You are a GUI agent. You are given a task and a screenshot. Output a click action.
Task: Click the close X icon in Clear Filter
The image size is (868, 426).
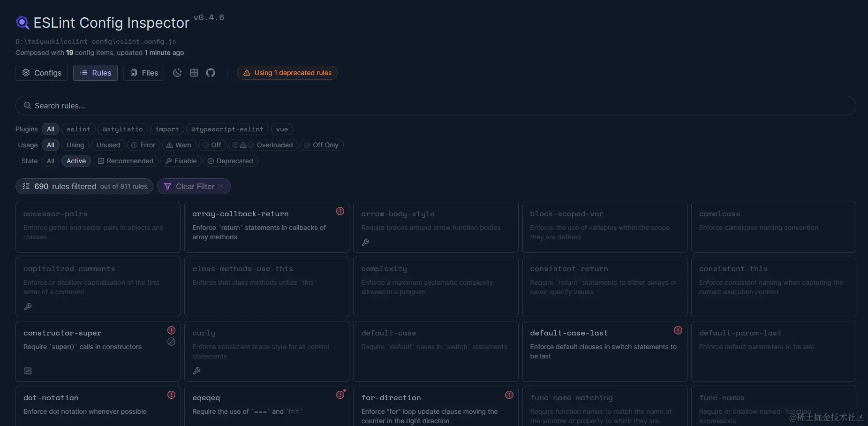[220, 186]
